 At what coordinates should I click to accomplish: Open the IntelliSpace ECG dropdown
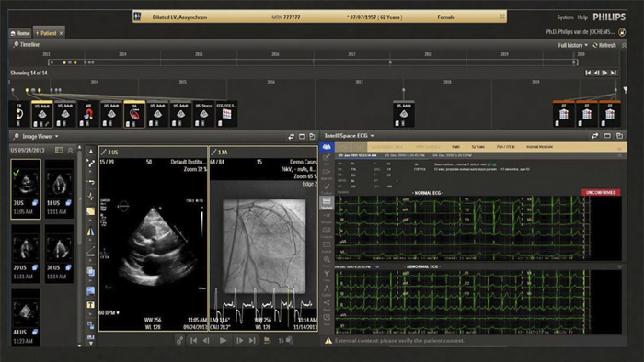tap(349, 136)
